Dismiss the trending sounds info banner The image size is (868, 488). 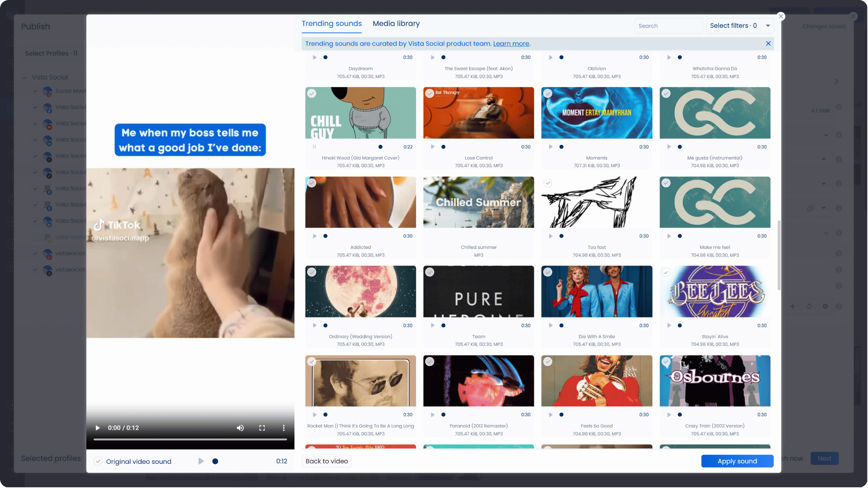(768, 43)
